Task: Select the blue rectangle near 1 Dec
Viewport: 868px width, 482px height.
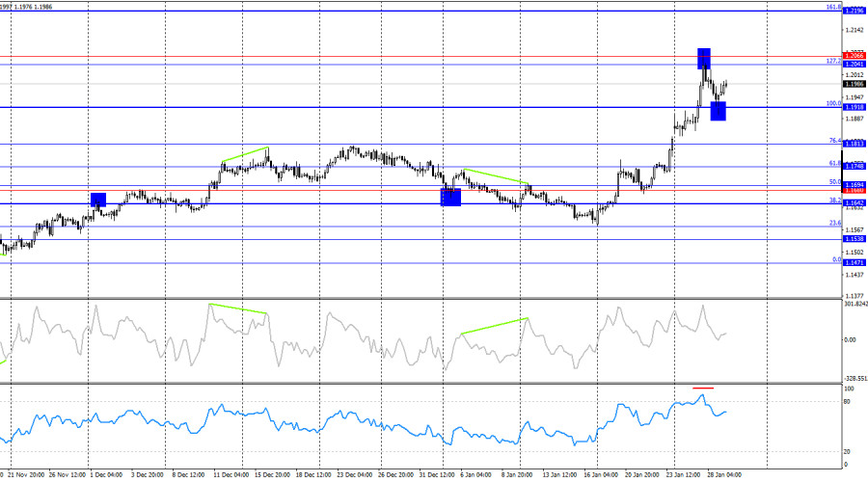Action: tap(98, 200)
